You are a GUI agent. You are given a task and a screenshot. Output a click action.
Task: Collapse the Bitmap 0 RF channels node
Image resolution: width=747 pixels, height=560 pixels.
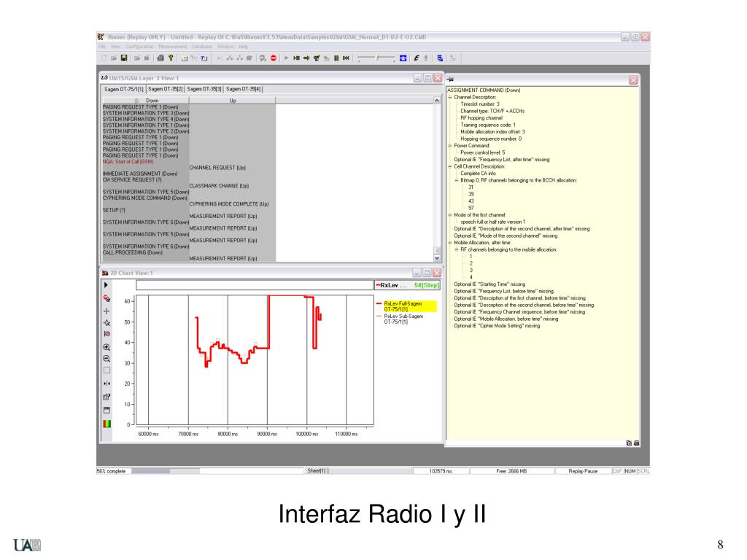click(457, 181)
